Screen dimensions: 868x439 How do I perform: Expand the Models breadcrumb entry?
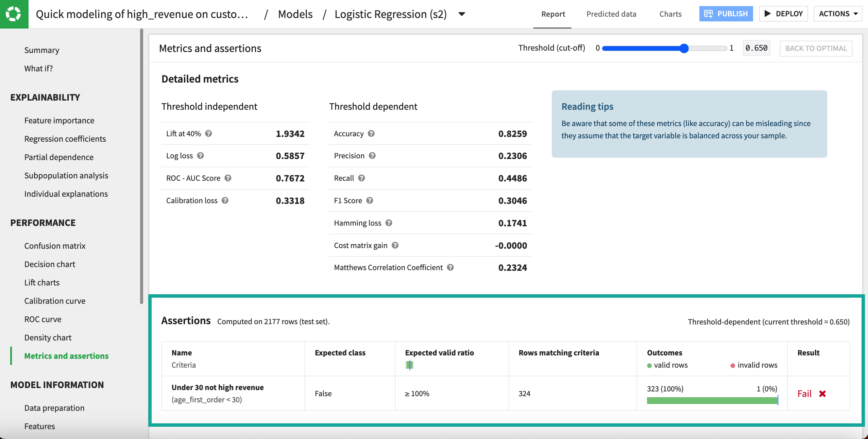pos(295,14)
